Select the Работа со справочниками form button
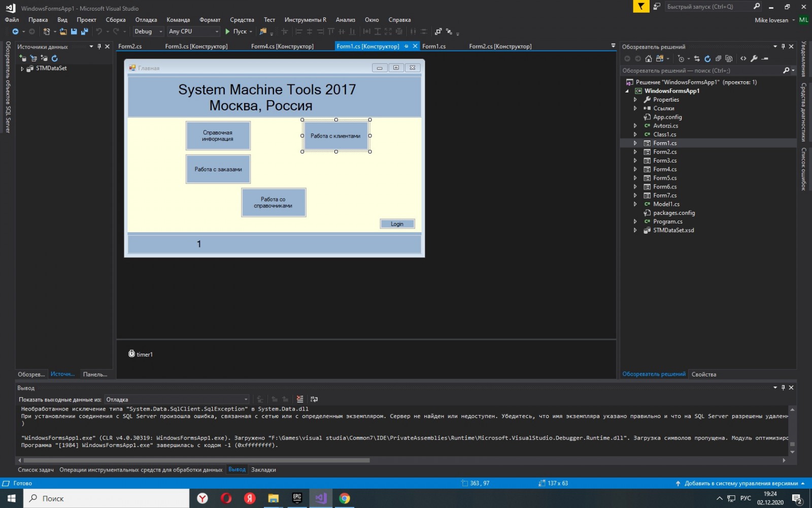The height and width of the screenshot is (508, 812). point(273,202)
